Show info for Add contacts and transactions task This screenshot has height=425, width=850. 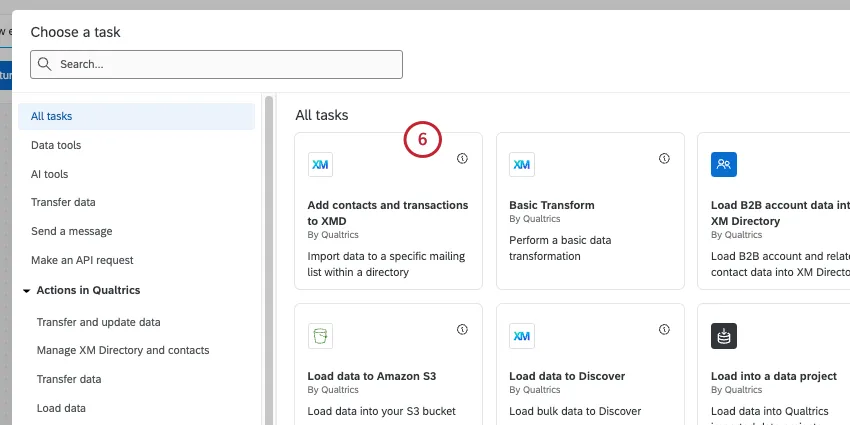point(462,158)
